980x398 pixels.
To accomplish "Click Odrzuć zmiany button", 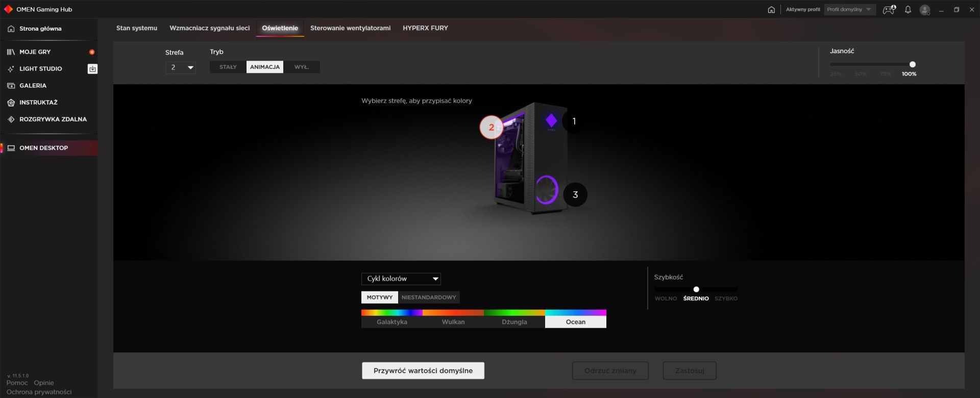I will (x=610, y=370).
